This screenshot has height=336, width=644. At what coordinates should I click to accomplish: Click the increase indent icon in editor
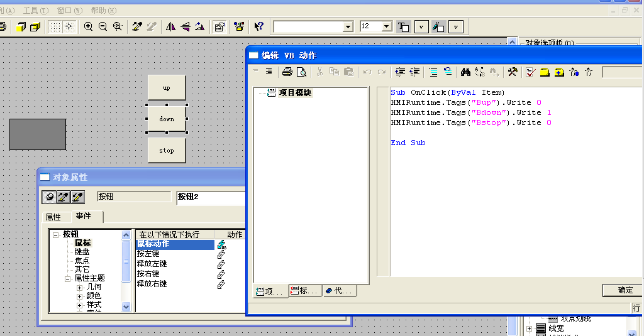point(400,72)
